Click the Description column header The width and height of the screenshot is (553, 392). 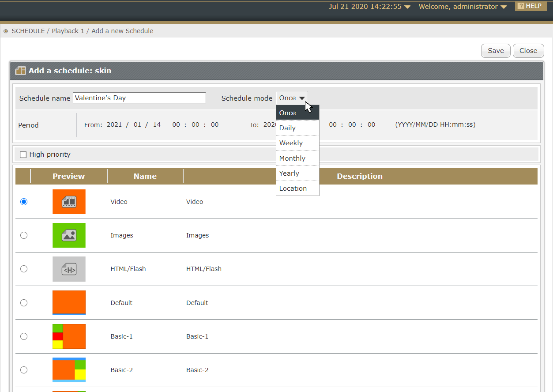click(360, 176)
